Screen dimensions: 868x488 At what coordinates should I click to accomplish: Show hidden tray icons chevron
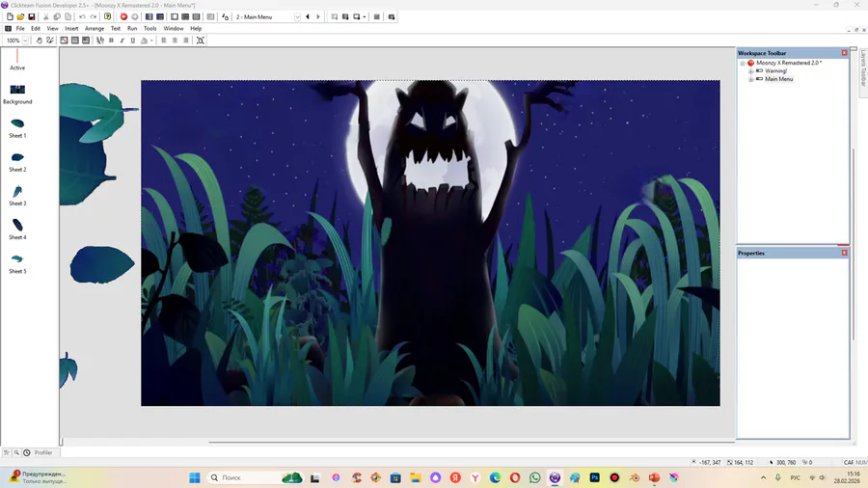764,477
